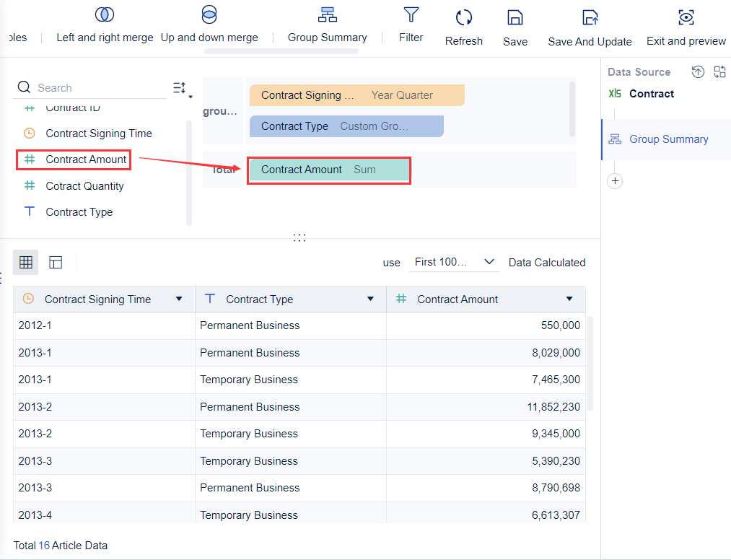Select the Group Summary step in the sidebar
Viewport: 731px width, 560px height.
pos(668,139)
